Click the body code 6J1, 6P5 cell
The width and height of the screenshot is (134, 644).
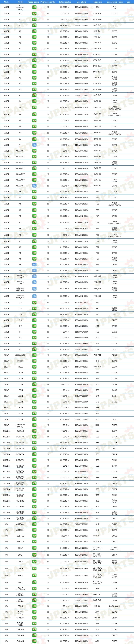97,367
